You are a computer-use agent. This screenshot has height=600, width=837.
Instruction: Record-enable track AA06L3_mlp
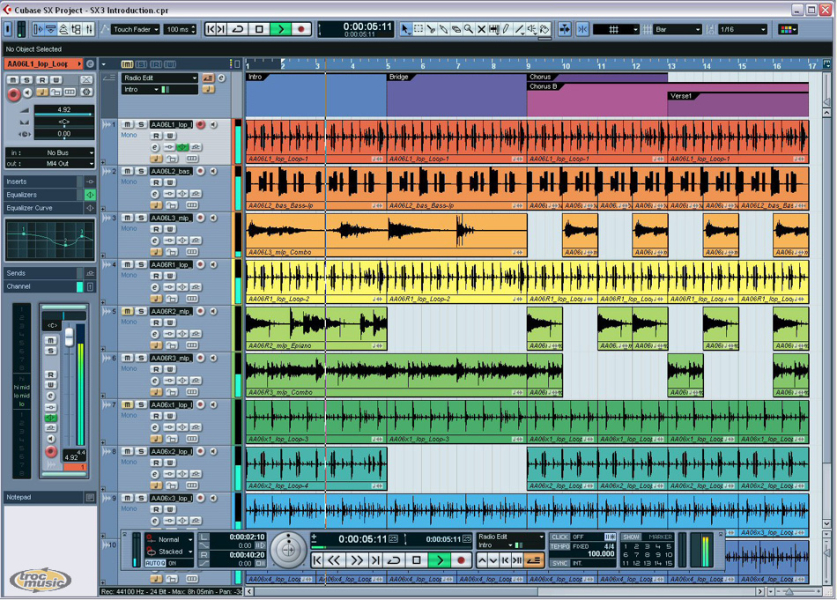tap(201, 218)
